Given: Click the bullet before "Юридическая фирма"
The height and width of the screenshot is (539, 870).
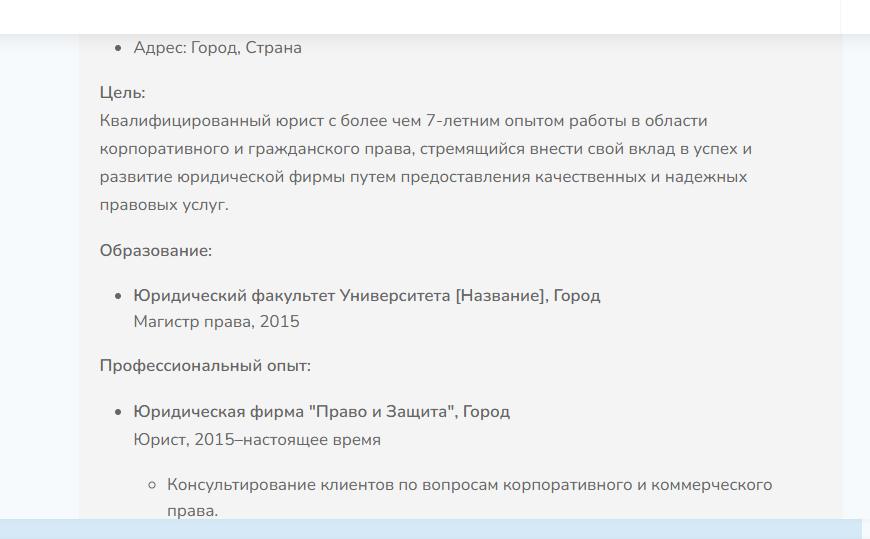Looking at the screenshot, I should [119, 413].
